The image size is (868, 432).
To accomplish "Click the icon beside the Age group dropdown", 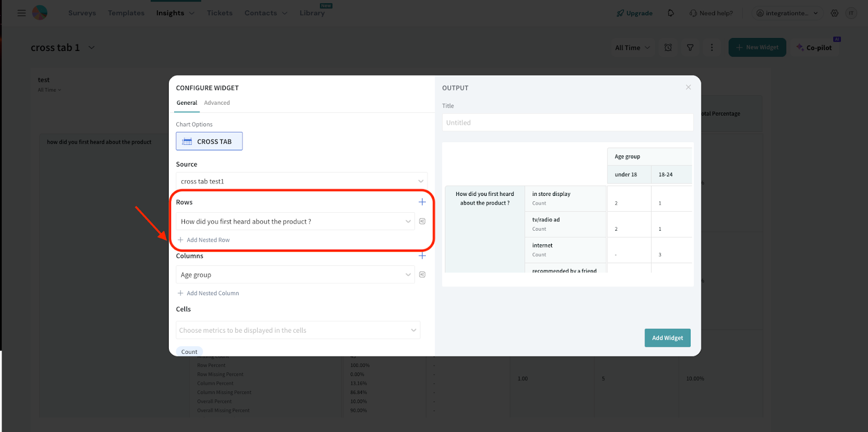I will 422,275.
